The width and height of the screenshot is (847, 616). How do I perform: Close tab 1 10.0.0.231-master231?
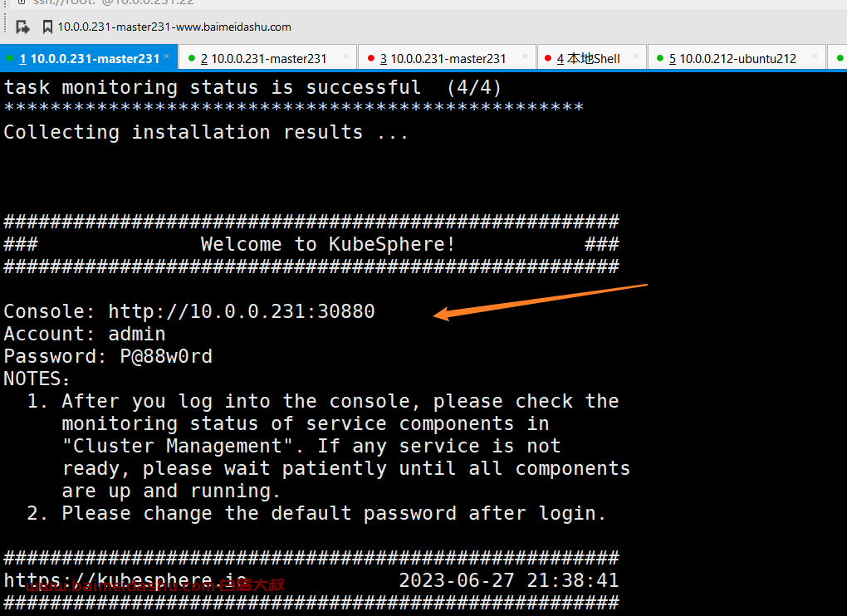167,56
